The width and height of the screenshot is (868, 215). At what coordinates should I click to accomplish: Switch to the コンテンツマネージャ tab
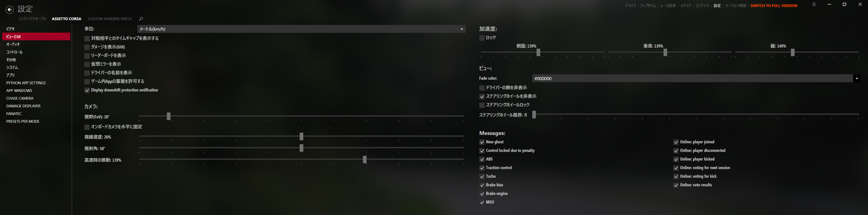pyautogui.click(x=32, y=19)
